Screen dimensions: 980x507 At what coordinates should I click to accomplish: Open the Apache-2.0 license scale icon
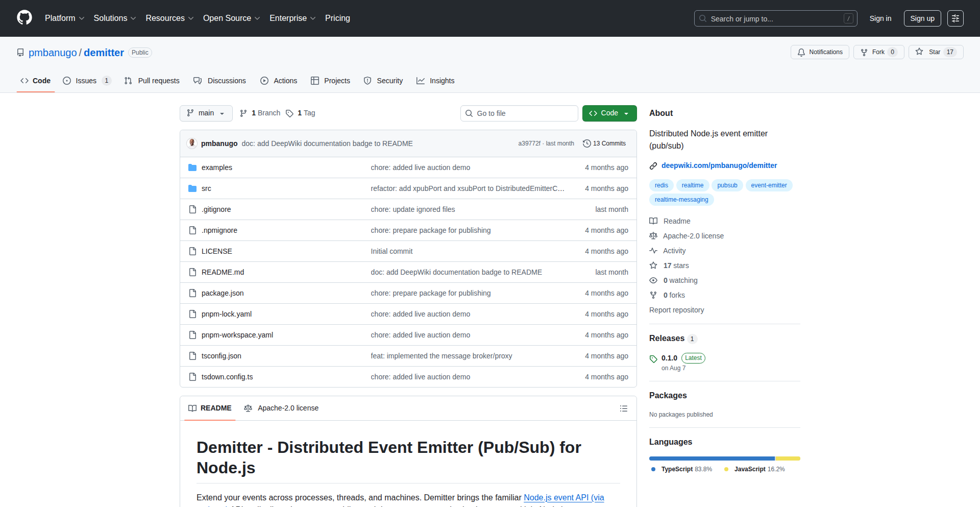tap(248, 408)
